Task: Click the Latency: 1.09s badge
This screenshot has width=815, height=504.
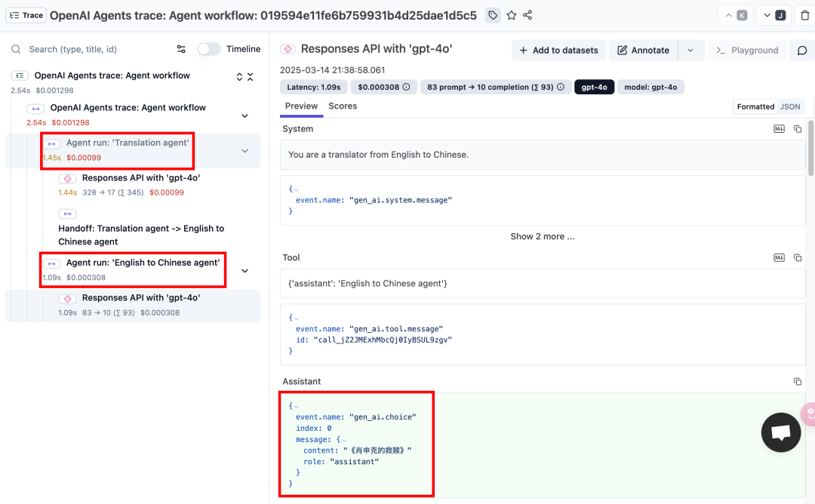Action: click(x=313, y=87)
